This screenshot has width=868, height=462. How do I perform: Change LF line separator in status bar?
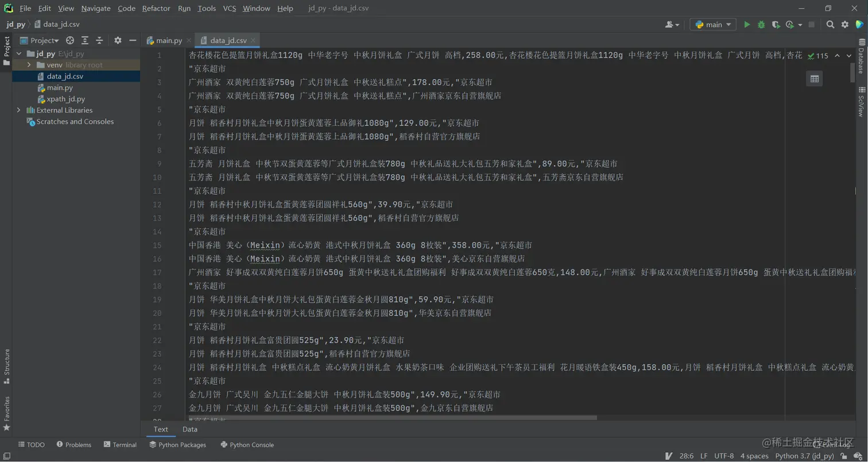[x=704, y=456]
